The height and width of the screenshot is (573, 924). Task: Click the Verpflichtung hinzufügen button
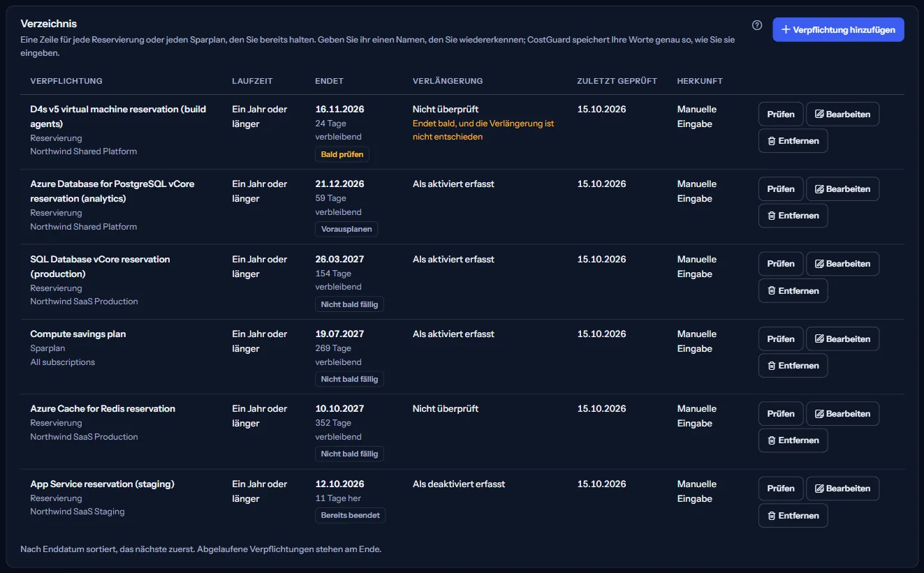(x=838, y=29)
